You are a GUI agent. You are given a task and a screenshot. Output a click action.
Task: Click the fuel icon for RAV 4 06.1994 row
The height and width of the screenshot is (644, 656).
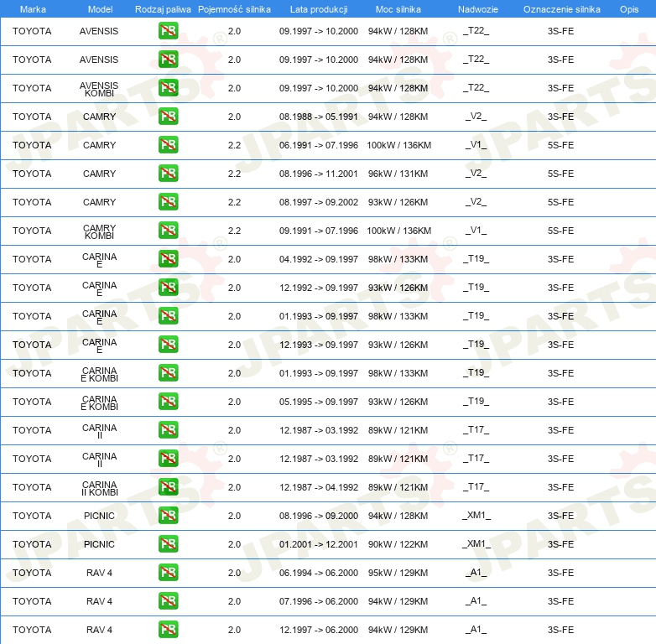click(x=168, y=572)
